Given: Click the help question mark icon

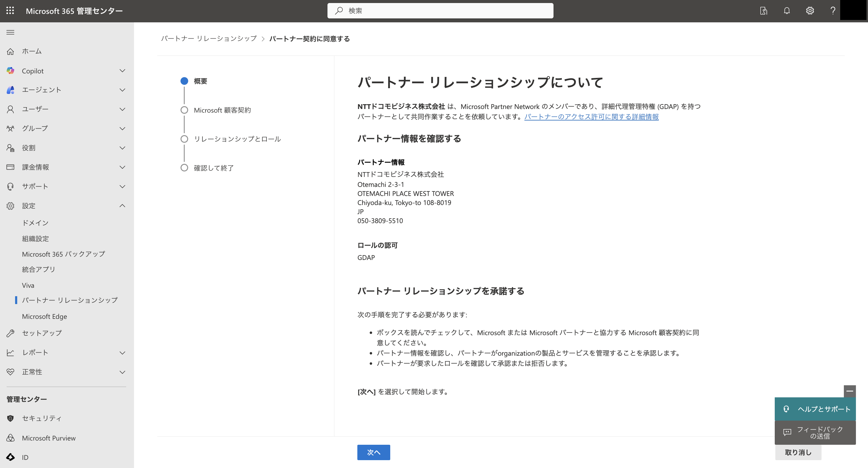Looking at the screenshot, I should [833, 11].
